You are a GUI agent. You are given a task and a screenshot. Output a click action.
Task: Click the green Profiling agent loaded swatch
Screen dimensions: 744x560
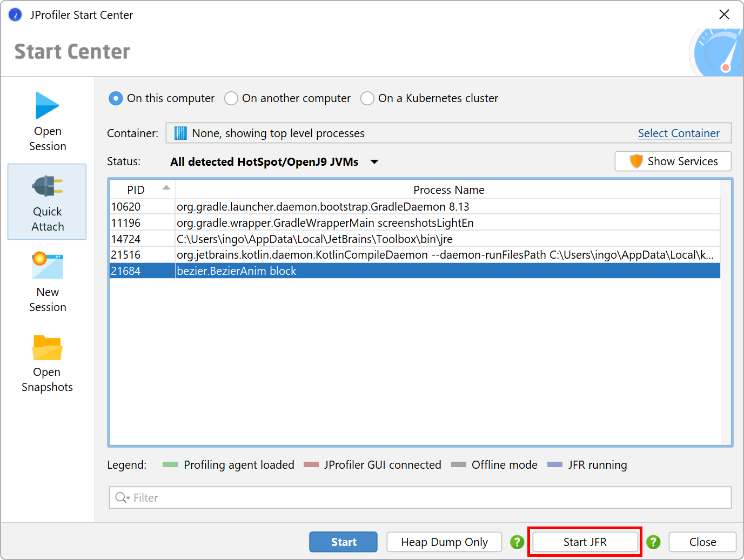click(x=170, y=464)
